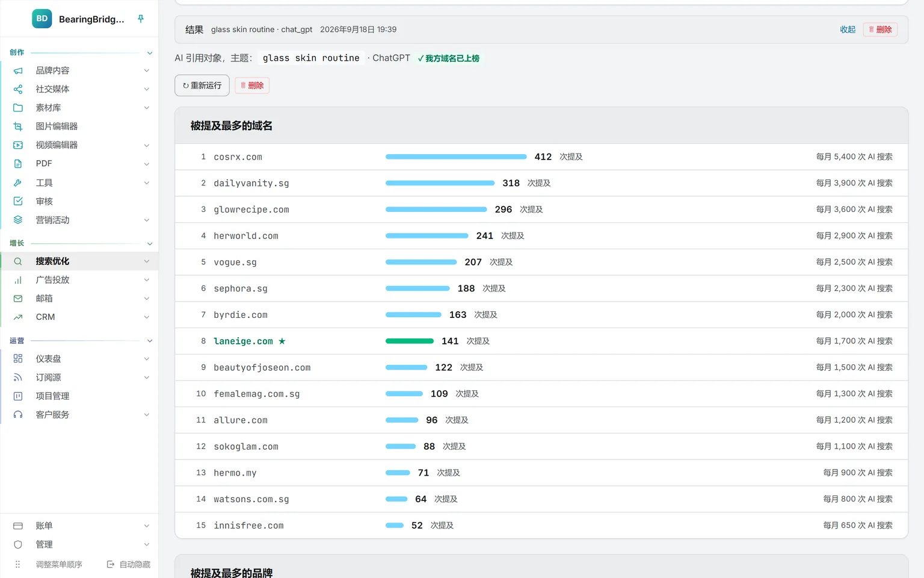924x578 pixels.
Task: Open 图片编辑器 via its crop icon
Action: [x=18, y=126]
